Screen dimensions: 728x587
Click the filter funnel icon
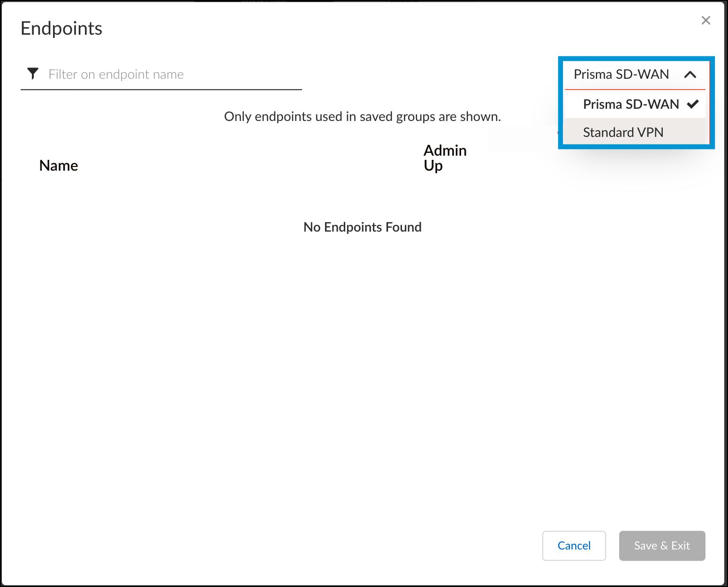(x=33, y=74)
